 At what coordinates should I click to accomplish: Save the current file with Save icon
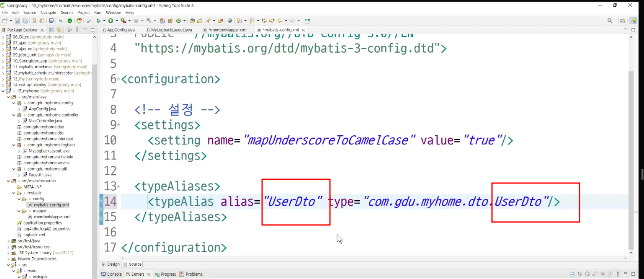[x=17, y=21]
